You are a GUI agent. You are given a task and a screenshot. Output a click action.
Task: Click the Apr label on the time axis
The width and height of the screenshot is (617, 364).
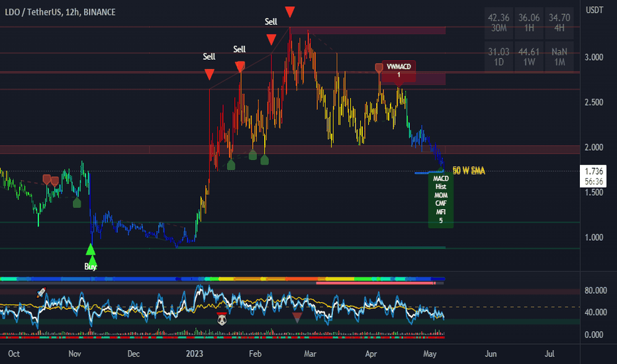coord(371,354)
